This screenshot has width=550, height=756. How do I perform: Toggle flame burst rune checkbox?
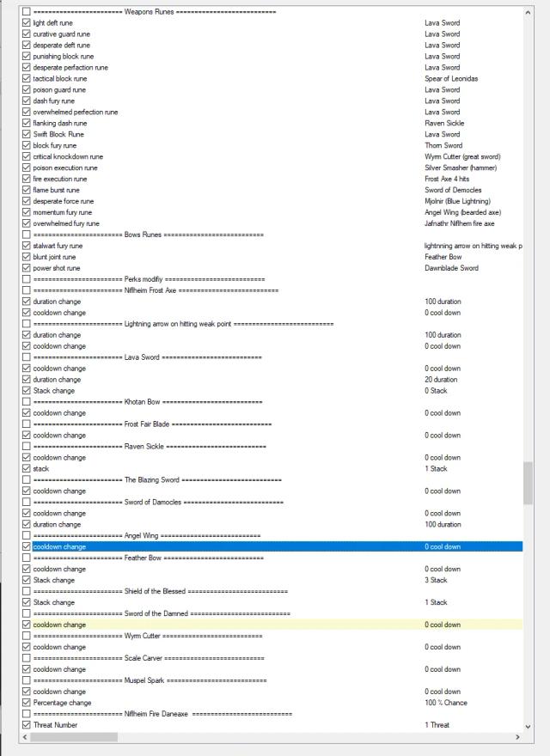tap(27, 190)
